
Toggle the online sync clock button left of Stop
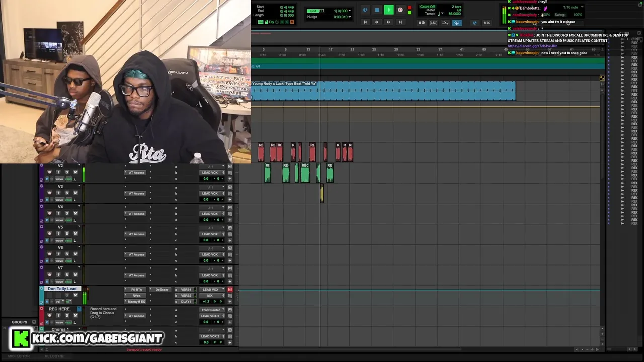(x=365, y=10)
